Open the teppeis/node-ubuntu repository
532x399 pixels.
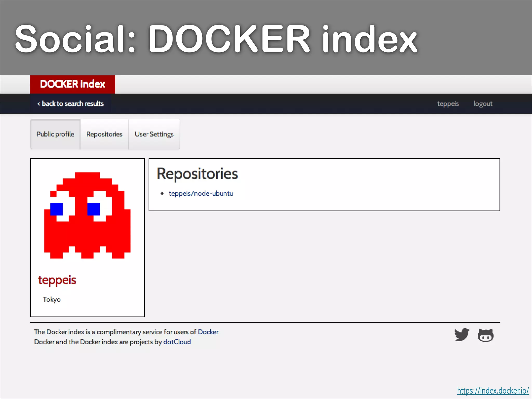(x=201, y=194)
